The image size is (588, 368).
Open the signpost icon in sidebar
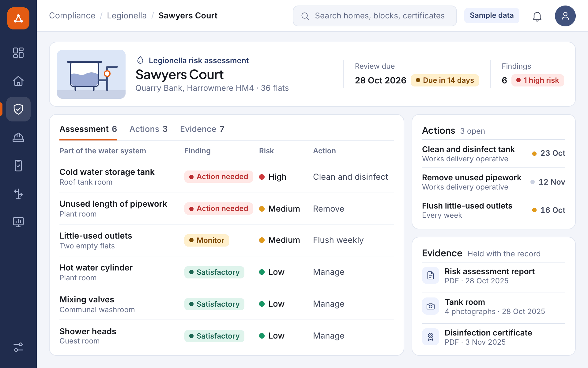pyautogui.click(x=18, y=194)
